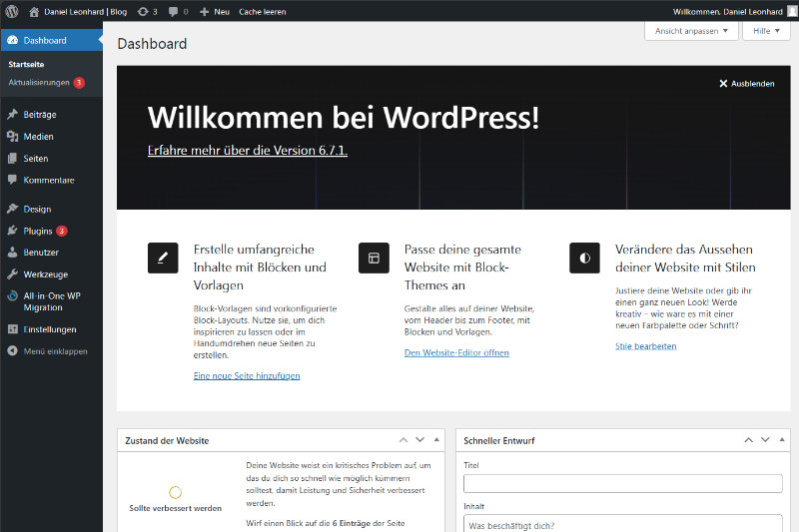
Task: Click Den Website-Editor öffnen link
Action: (456, 352)
